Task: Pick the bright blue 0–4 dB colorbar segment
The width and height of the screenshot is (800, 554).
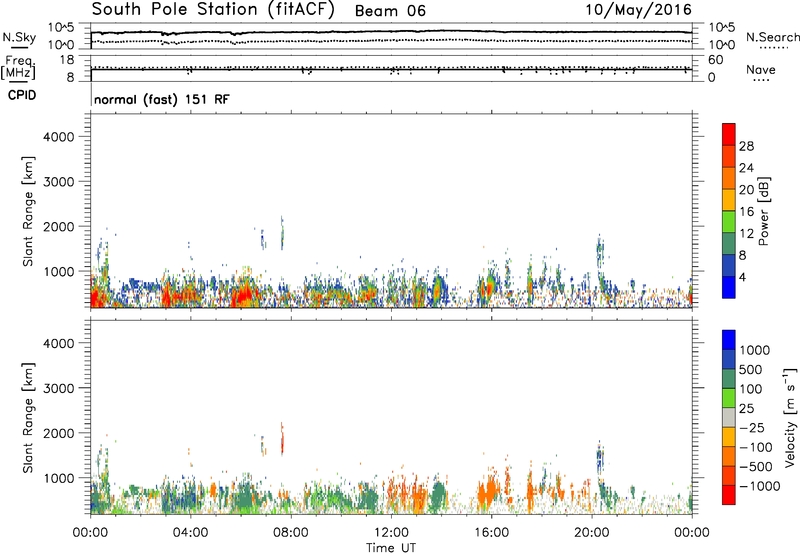Action: point(729,287)
